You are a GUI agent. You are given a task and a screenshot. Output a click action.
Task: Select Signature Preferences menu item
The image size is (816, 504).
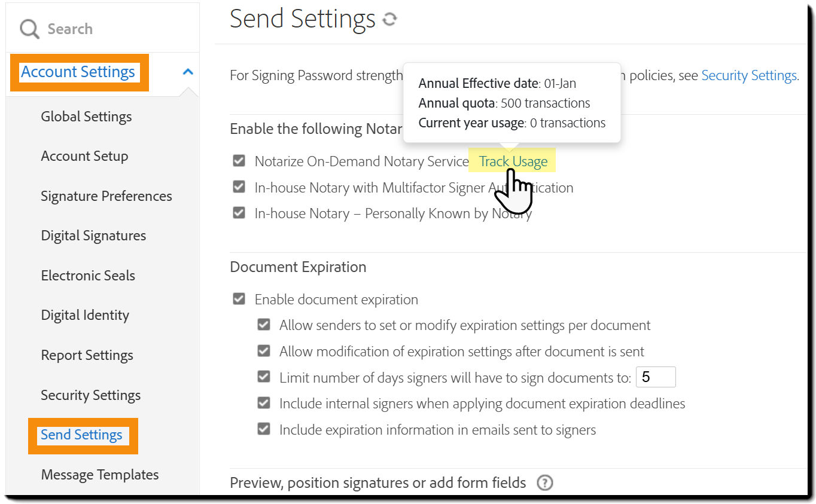106,196
